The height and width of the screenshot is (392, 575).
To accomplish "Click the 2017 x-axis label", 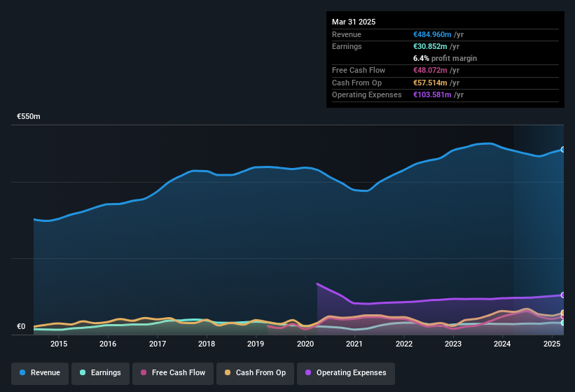I will tap(158, 344).
